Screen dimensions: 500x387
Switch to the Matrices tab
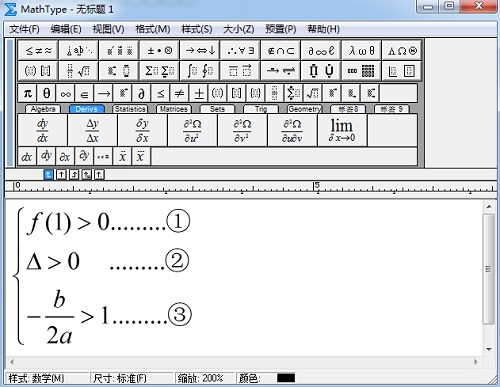point(174,109)
